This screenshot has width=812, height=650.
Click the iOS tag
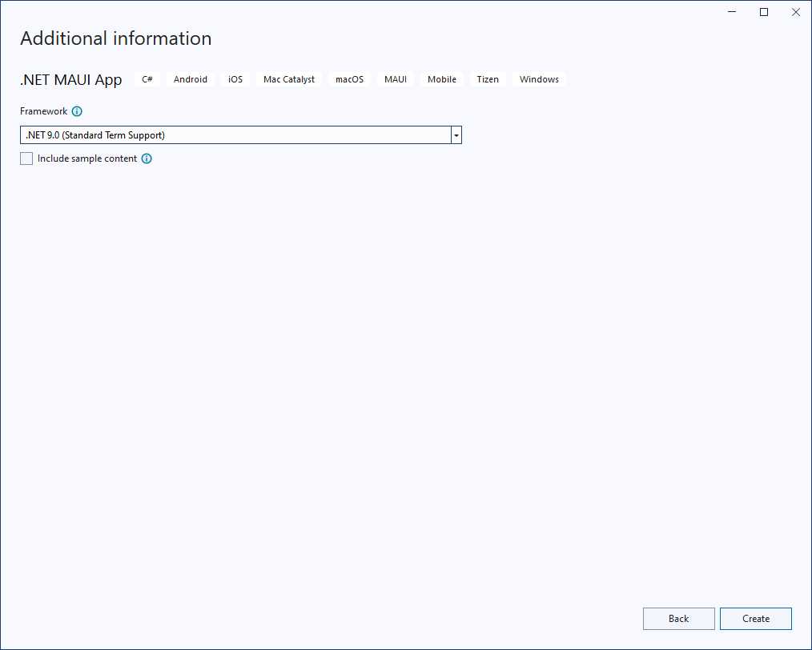pyautogui.click(x=235, y=79)
